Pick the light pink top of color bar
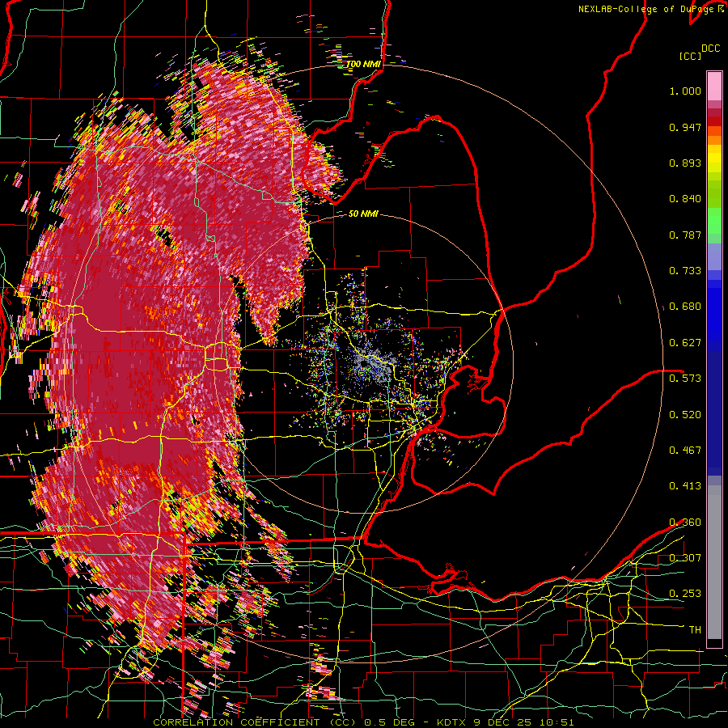Viewport: 728px width, 728px height. pos(714,86)
